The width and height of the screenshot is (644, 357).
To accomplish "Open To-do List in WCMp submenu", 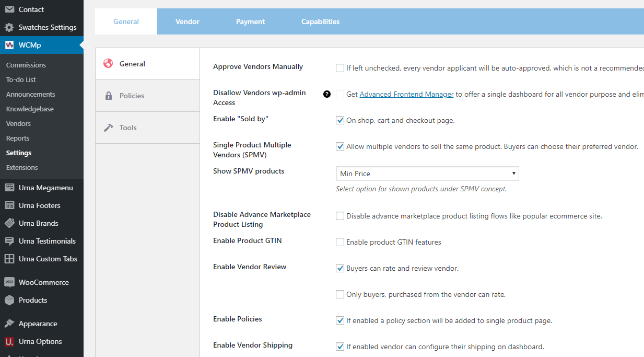I will [21, 79].
